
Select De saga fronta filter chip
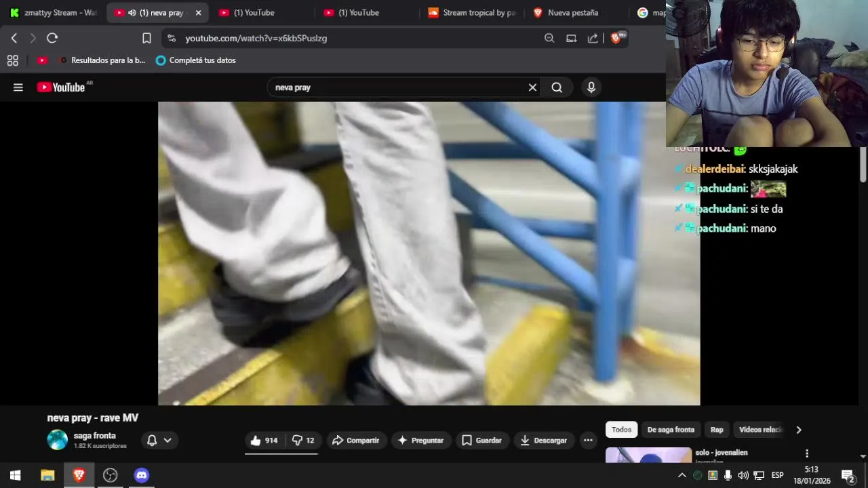[x=671, y=430]
